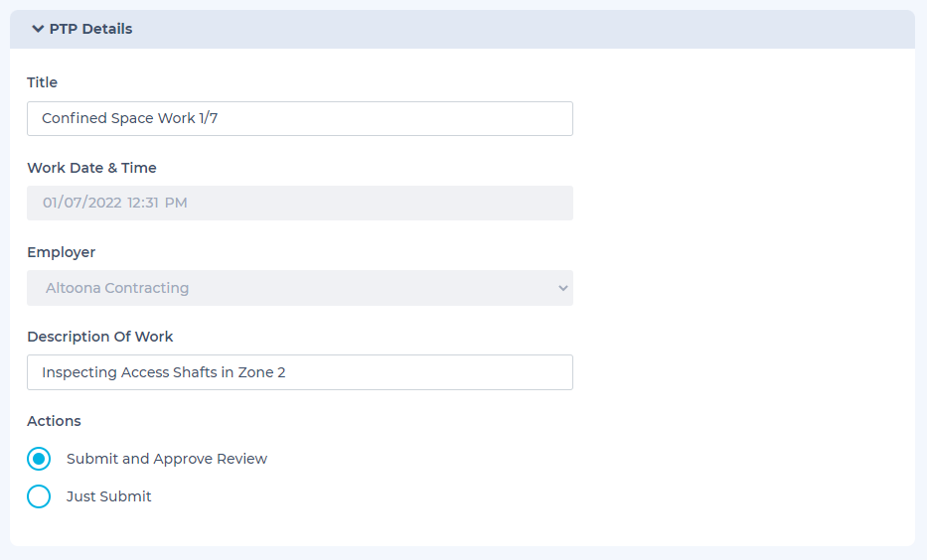
Task: Click 'Inspecting Access Shafts in Zone 2' text
Action: pyautogui.click(x=164, y=372)
